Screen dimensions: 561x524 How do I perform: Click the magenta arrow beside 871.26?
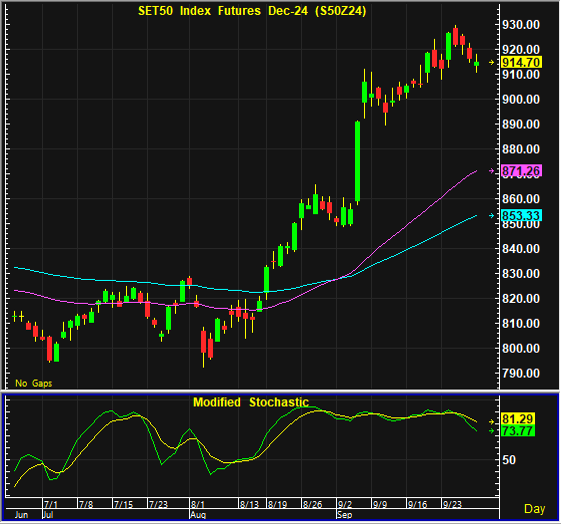click(492, 171)
